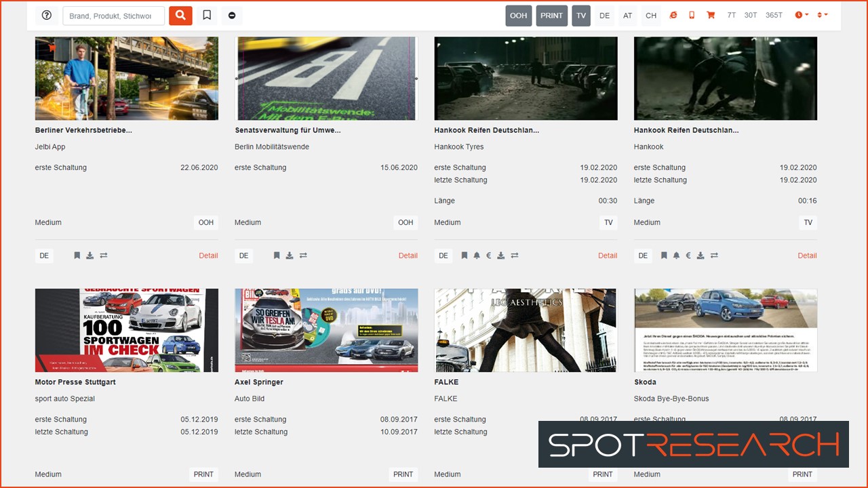Bookmark the Jelbi App ad
The image size is (868, 488).
coord(77,256)
